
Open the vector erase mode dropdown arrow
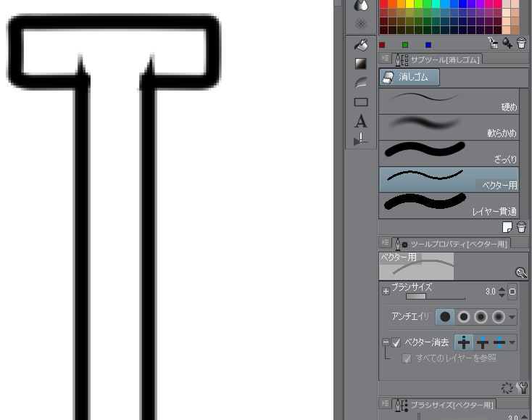click(x=512, y=343)
